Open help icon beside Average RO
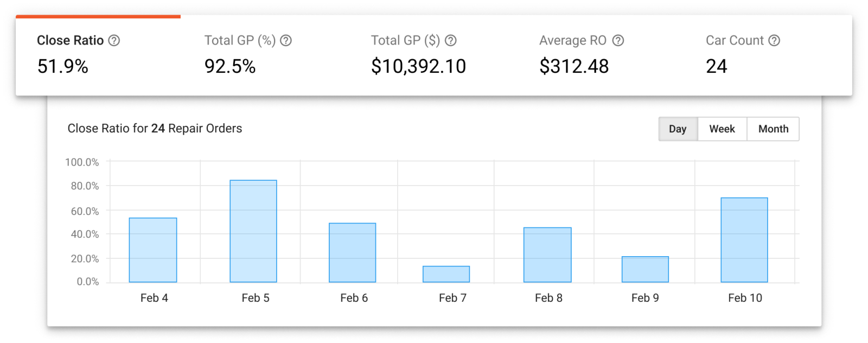The height and width of the screenshot is (343, 868). [618, 41]
